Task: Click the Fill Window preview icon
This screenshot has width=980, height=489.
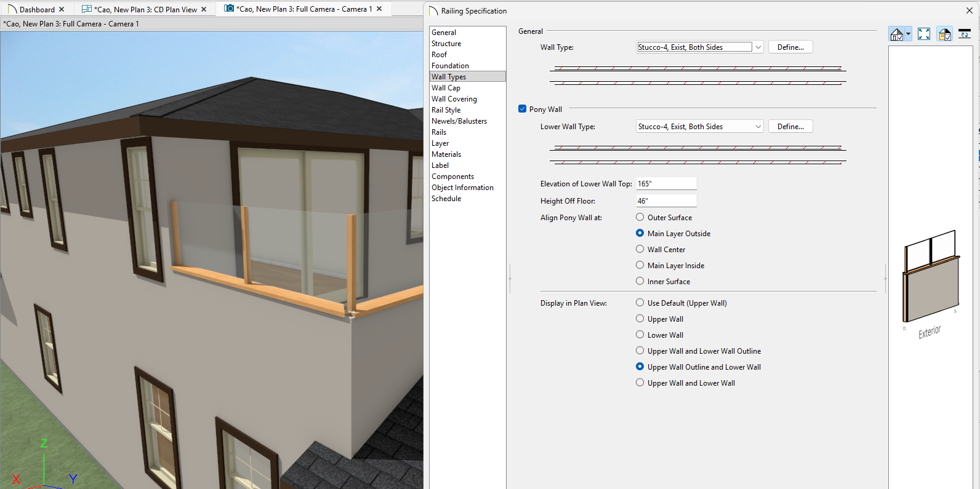Action: tap(924, 34)
